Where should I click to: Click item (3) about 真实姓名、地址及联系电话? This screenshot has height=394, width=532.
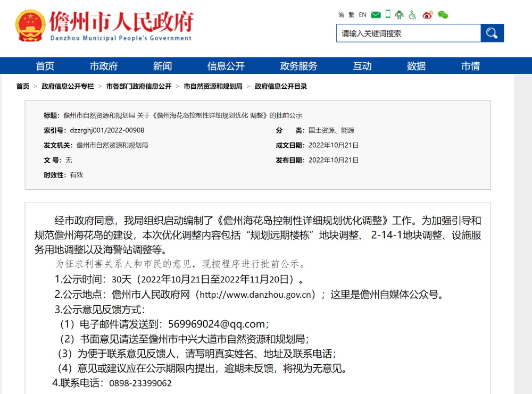click(x=197, y=354)
